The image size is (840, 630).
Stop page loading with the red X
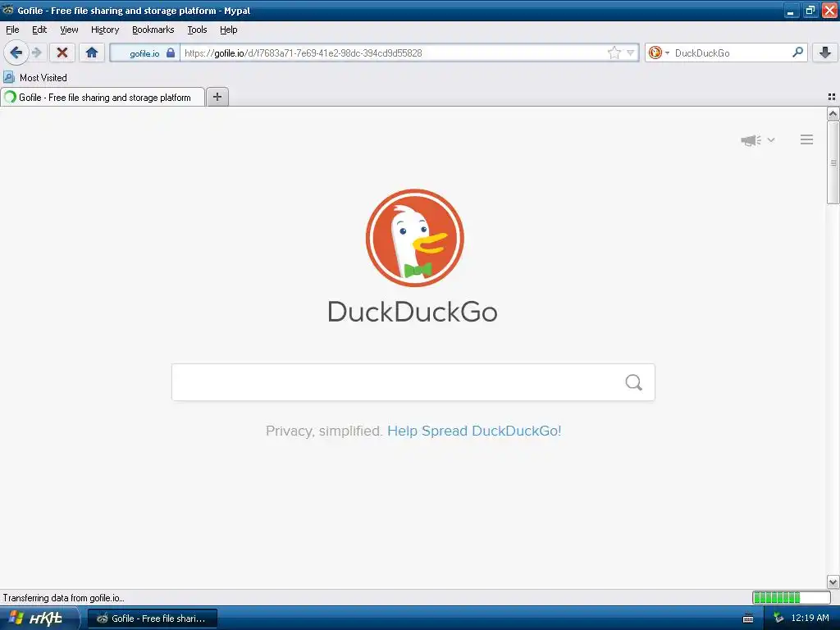pos(62,52)
